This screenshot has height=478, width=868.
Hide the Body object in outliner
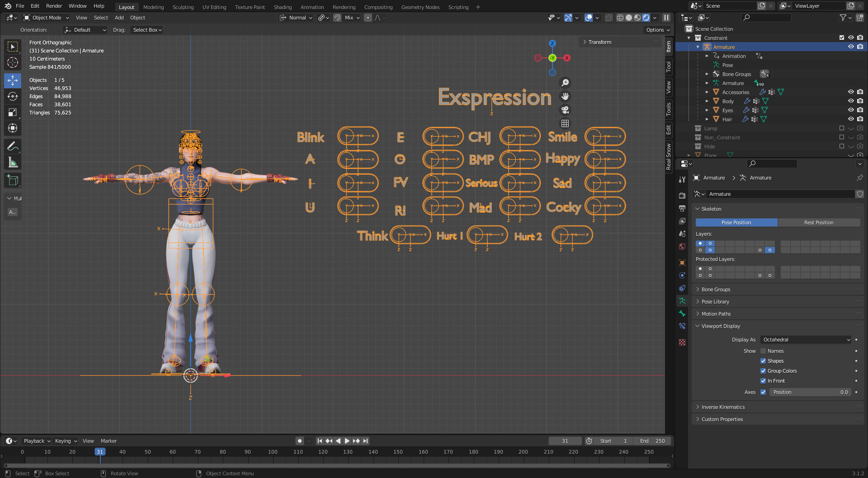coord(851,101)
